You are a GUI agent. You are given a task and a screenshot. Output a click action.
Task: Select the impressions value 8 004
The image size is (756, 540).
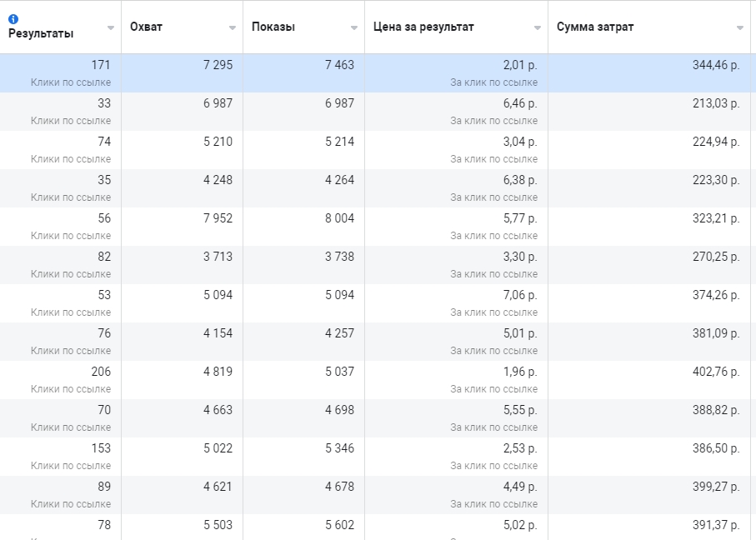(x=339, y=218)
